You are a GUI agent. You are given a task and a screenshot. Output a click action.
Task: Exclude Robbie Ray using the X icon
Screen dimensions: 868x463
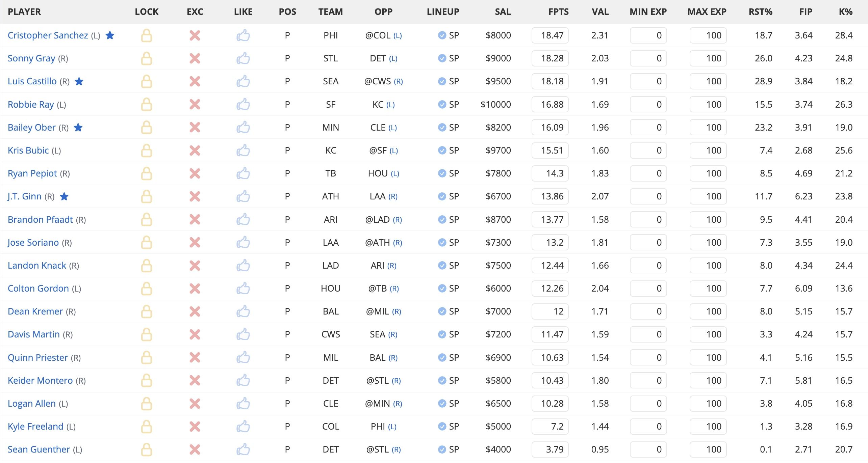(195, 105)
